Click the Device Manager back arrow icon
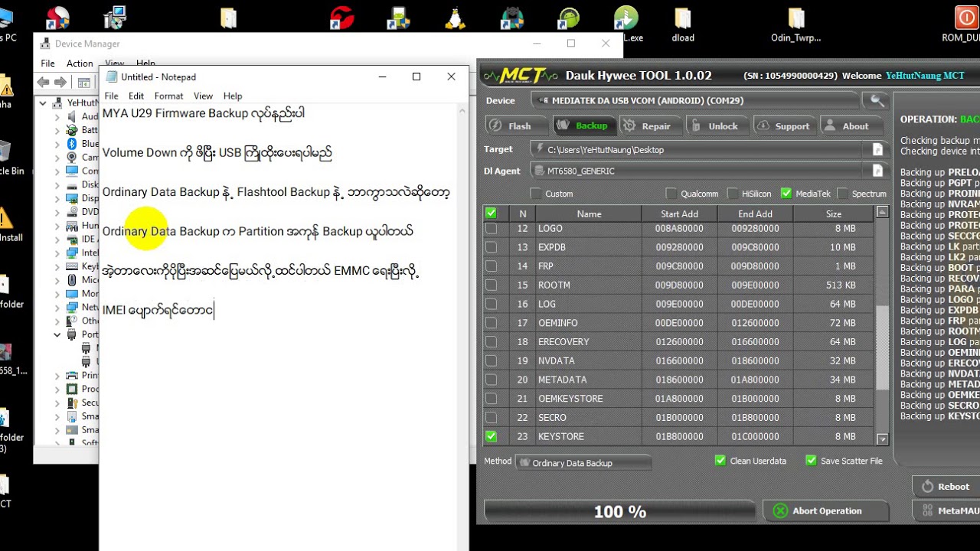Image resolution: width=980 pixels, height=551 pixels. (x=44, y=82)
